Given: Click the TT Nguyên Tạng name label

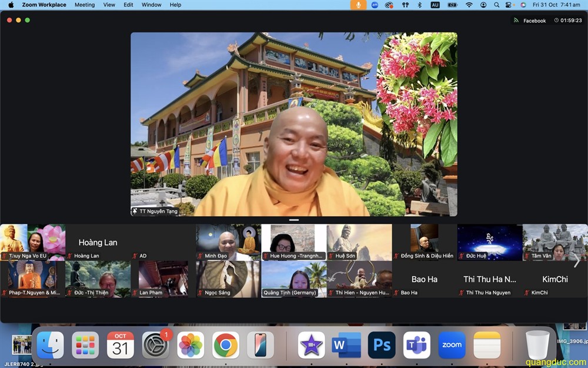Looking at the screenshot, I should [x=155, y=211].
